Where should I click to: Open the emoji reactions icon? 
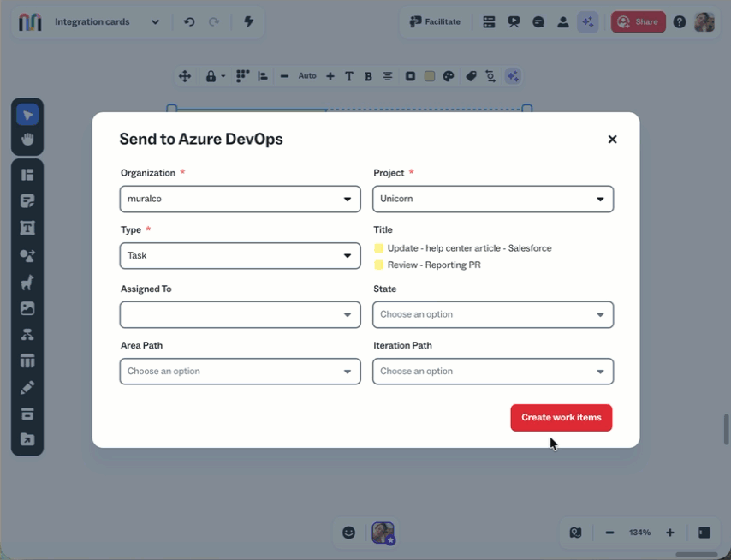[x=348, y=533]
